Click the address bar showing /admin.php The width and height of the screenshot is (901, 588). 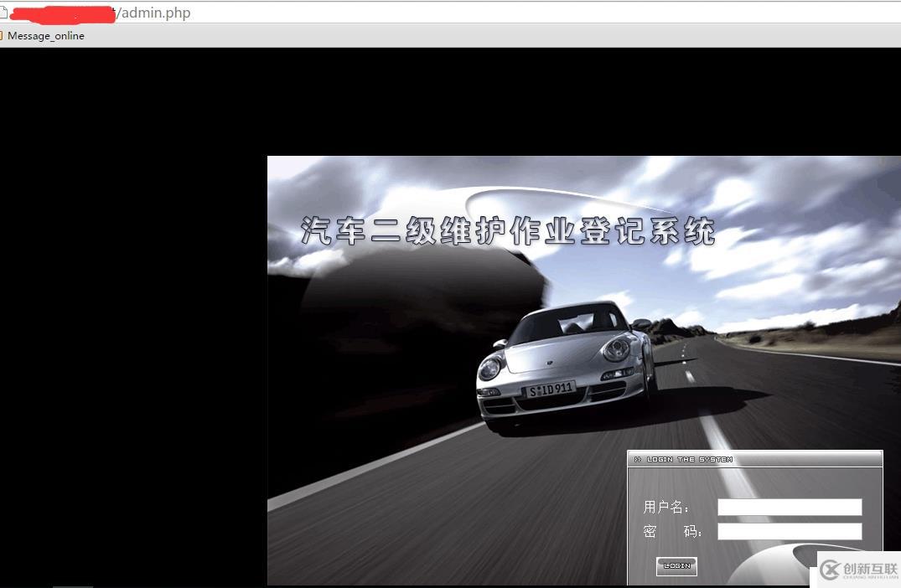coord(451,13)
